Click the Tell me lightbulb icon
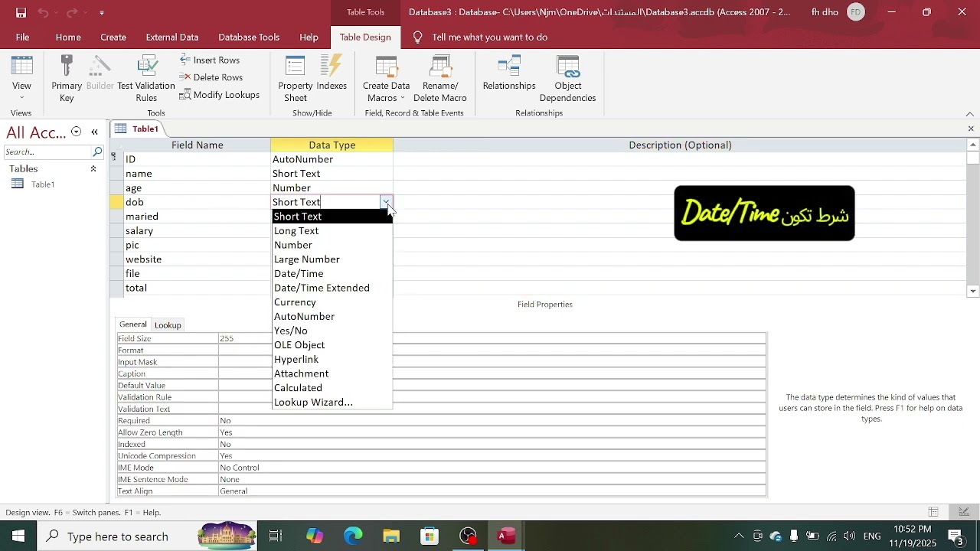 click(417, 37)
